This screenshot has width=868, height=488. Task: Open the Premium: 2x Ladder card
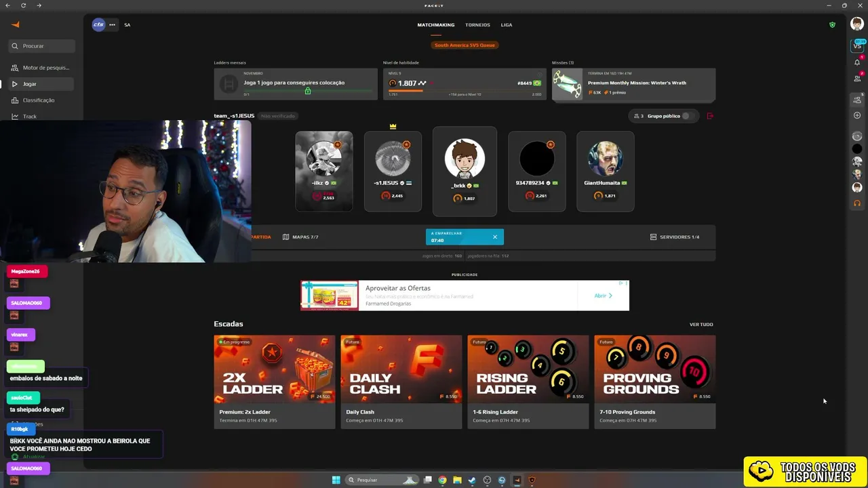tap(275, 382)
